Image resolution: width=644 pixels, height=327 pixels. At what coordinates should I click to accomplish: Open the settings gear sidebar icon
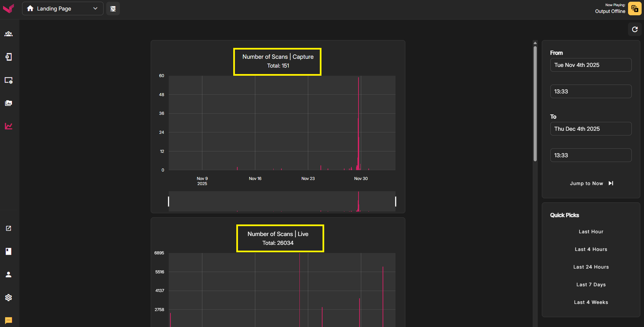tap(8, 297)
